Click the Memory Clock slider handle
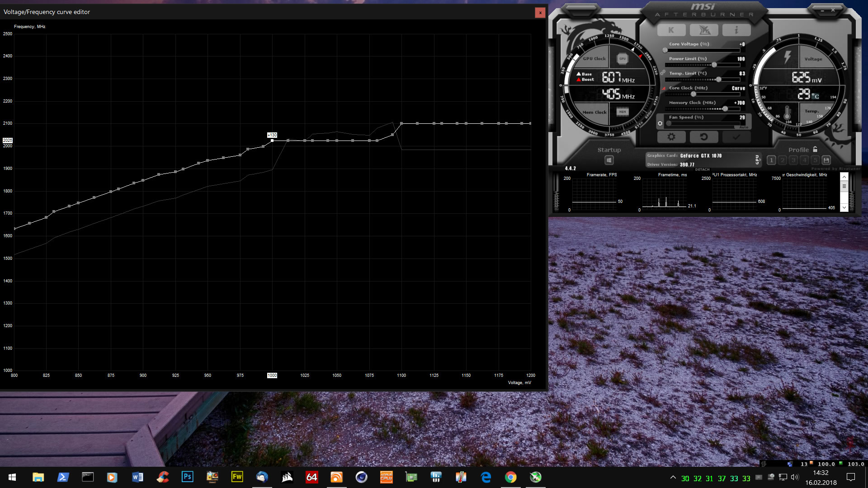868x488 pixels. pos(725,109)
